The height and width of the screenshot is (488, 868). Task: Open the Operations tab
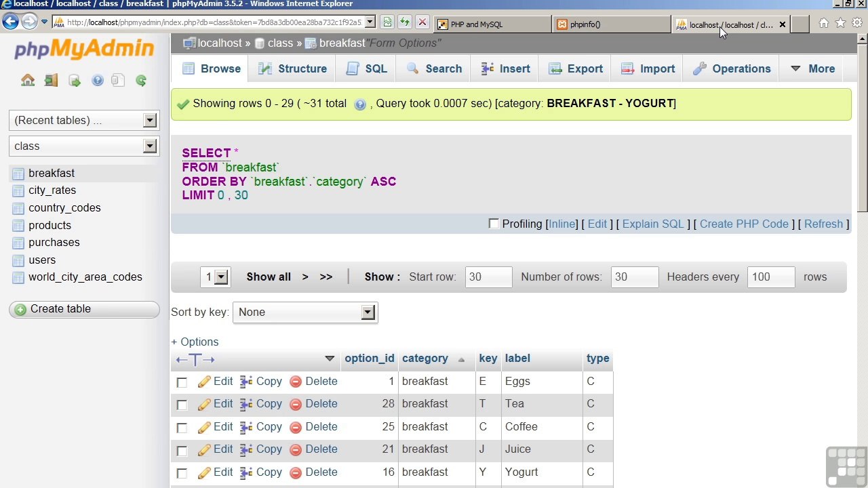(732, 68)
